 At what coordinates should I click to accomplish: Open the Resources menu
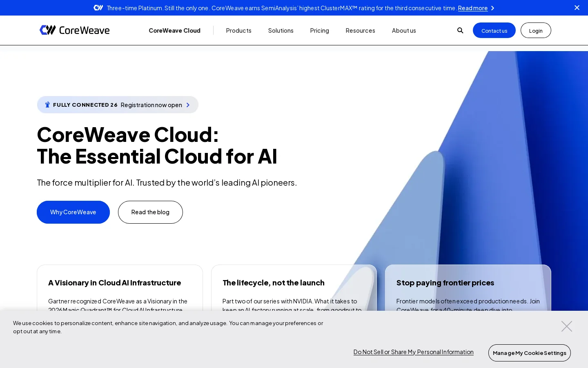tap(360, 30)
